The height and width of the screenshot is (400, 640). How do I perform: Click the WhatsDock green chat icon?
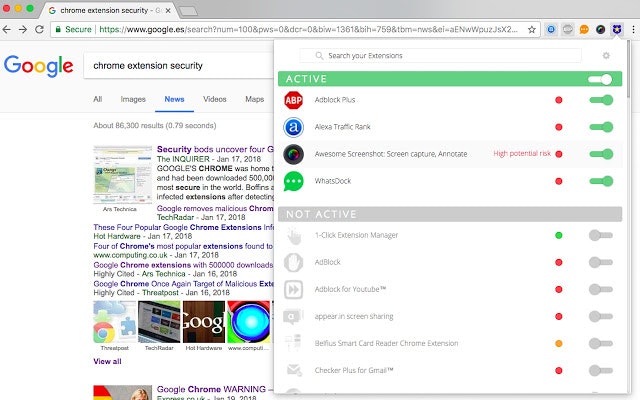point(293,181)
